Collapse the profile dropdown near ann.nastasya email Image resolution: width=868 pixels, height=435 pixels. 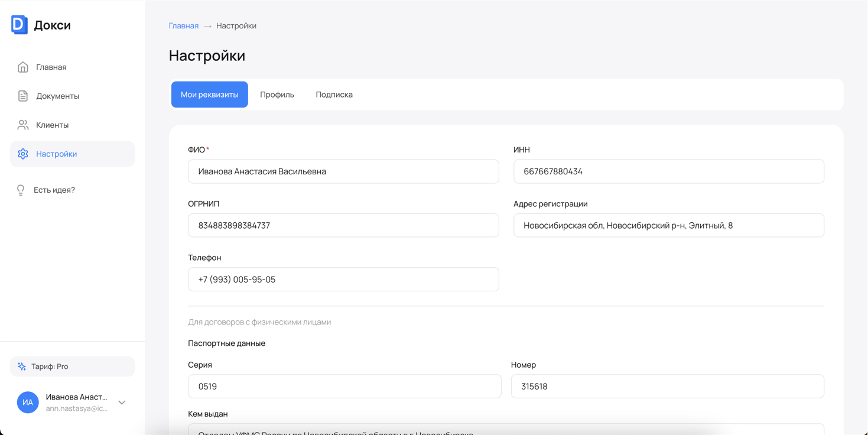coord(122,402)
